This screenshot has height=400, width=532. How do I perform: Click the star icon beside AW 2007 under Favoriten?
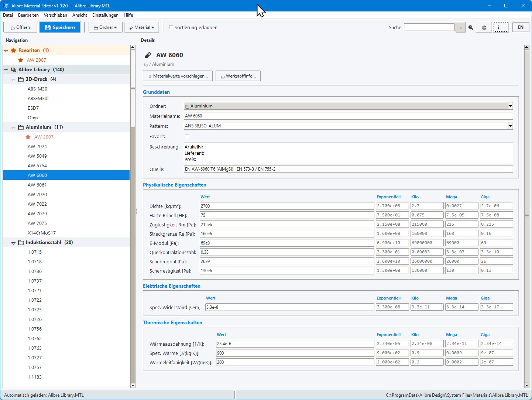tap(21, 60)
